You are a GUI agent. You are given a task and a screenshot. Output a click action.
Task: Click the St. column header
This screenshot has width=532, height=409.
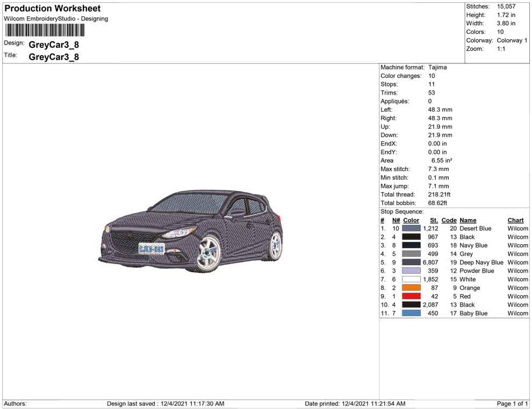434,220
